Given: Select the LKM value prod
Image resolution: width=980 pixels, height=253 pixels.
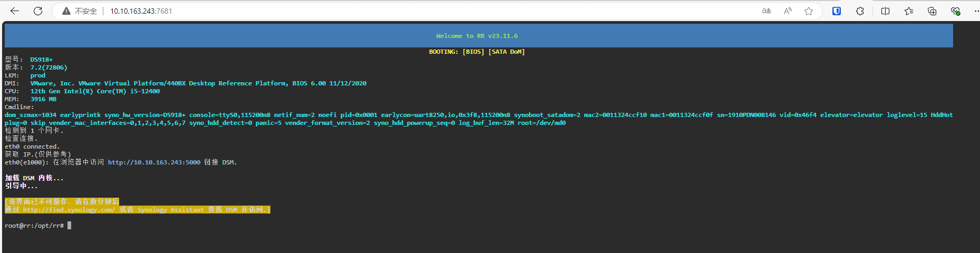Looking at the screenshot, I should pyautogui.click(x=37, y=75).
